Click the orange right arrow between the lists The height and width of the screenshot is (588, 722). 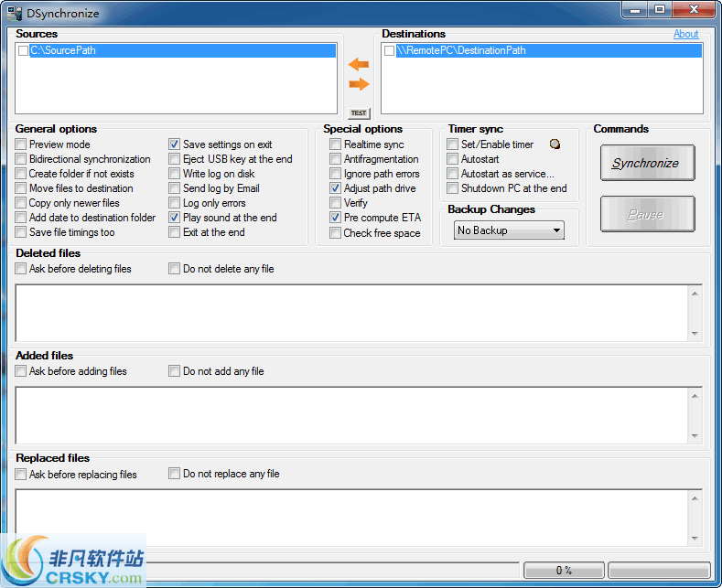pyautogui.click(x=359, y=84)
